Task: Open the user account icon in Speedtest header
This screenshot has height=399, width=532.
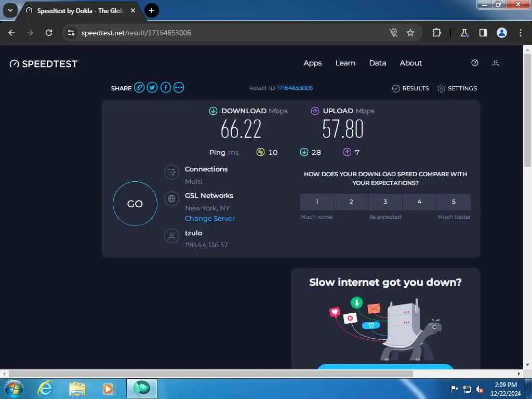Action: pos(495,63)
